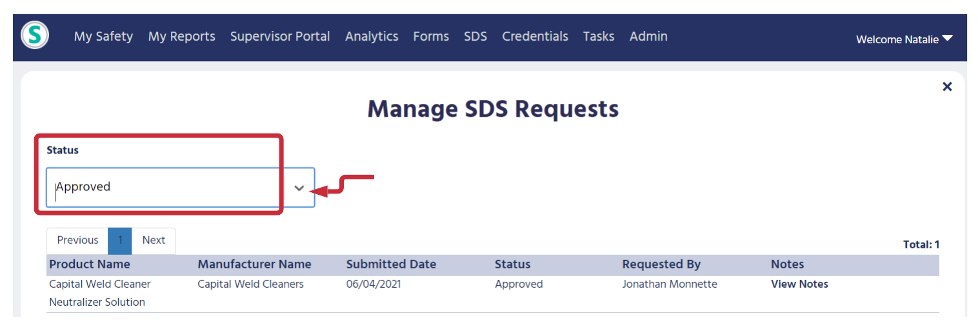Click the green S logo icon
Image resolution: width=980 pixels, height=329 pixels.
pos(35,35)
